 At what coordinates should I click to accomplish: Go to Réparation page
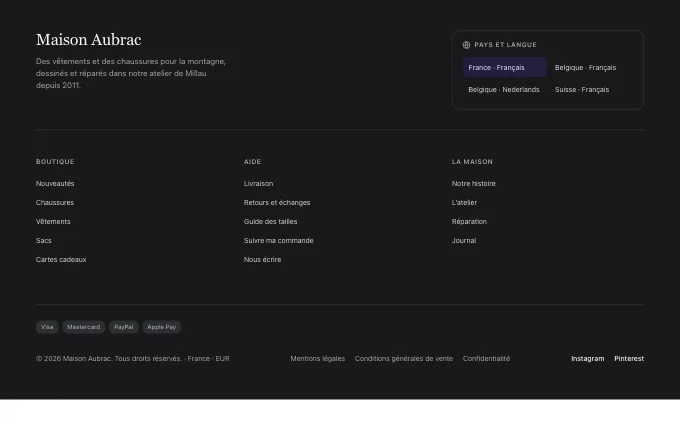469,222
